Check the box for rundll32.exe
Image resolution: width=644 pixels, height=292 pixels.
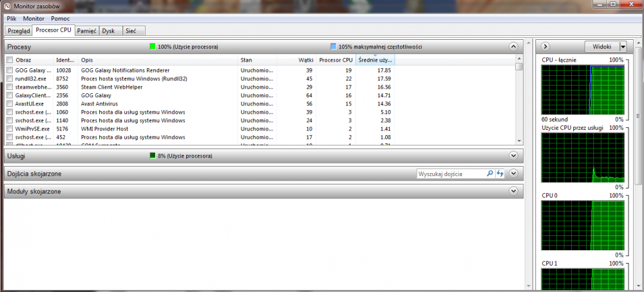(x=10, y=78)
